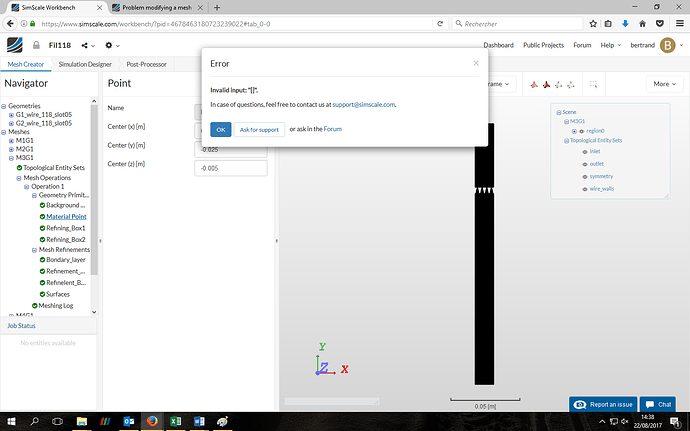Expand the M1G1 mesh node
The image size is (690, 431).
pyautogui.click(x=11, y=141)
